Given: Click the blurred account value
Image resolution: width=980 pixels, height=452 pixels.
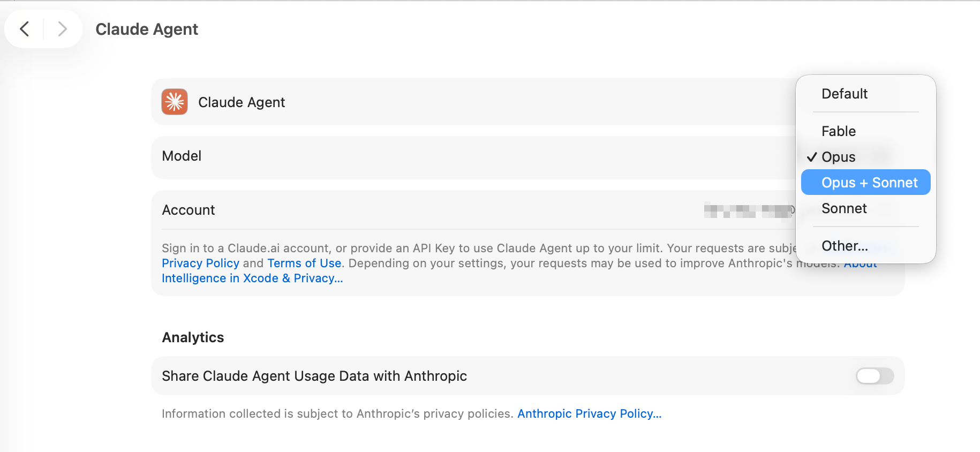Looking at the screenshot, I should (x=749, y=210).
